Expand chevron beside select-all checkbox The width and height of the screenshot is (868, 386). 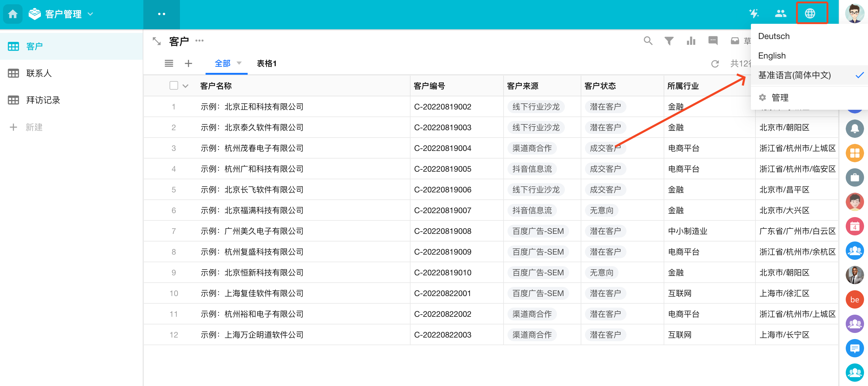185,86
